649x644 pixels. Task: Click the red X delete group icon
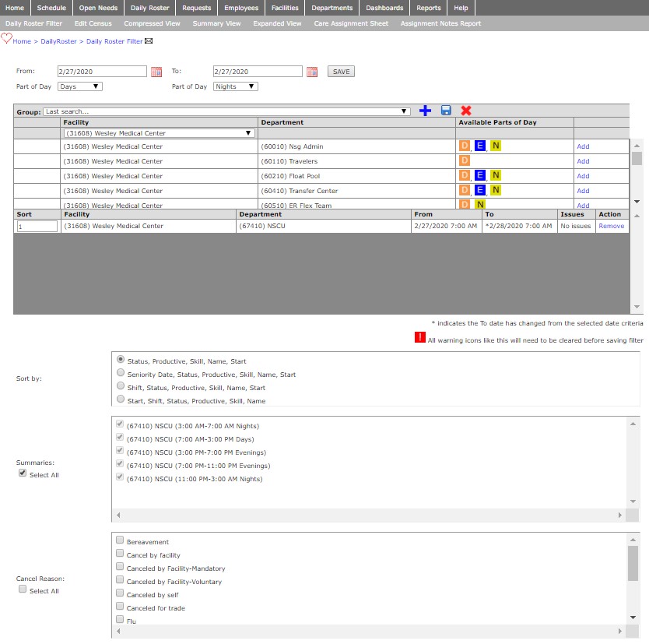tap(466, 111)
